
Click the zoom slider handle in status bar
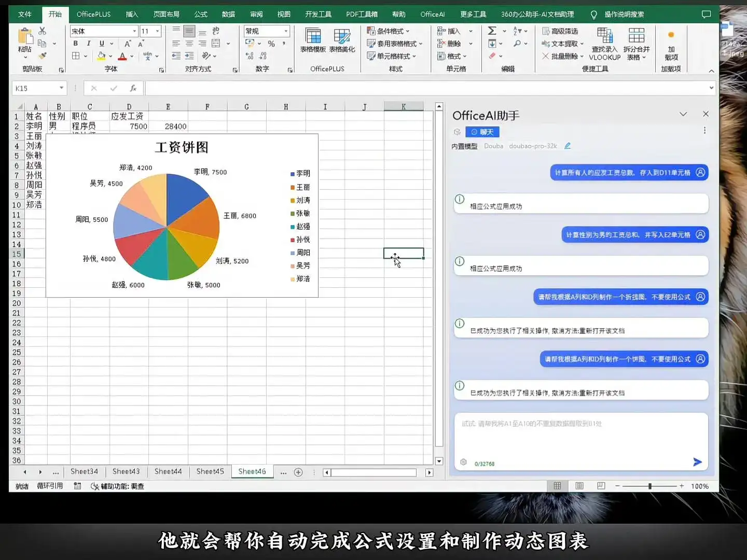point(650,486)
